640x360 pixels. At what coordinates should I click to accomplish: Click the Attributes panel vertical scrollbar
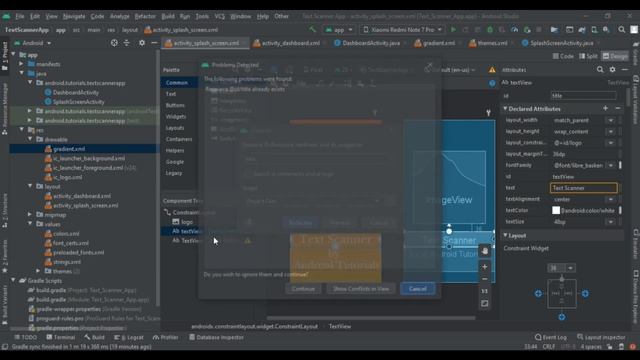[x=629, y=96]
